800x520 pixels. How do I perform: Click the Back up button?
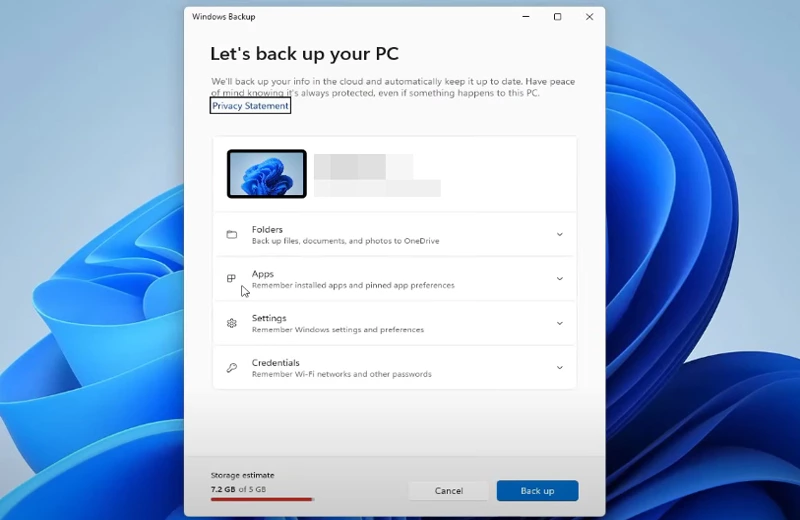coord(537,490)
